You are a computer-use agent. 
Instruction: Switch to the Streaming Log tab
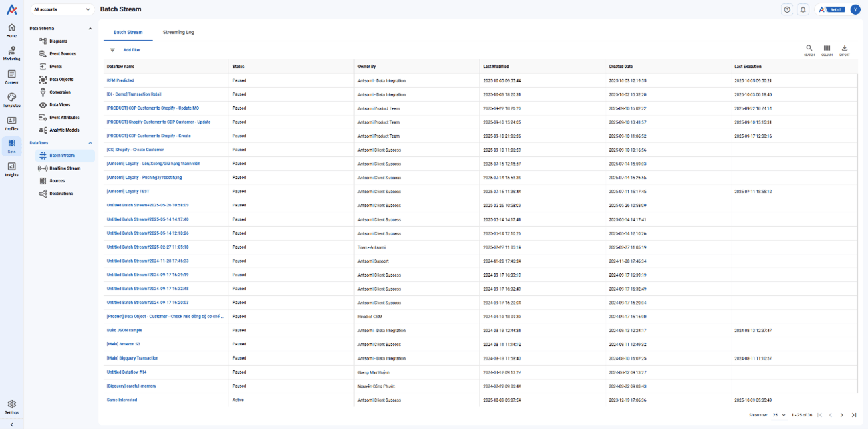point(178,32)
